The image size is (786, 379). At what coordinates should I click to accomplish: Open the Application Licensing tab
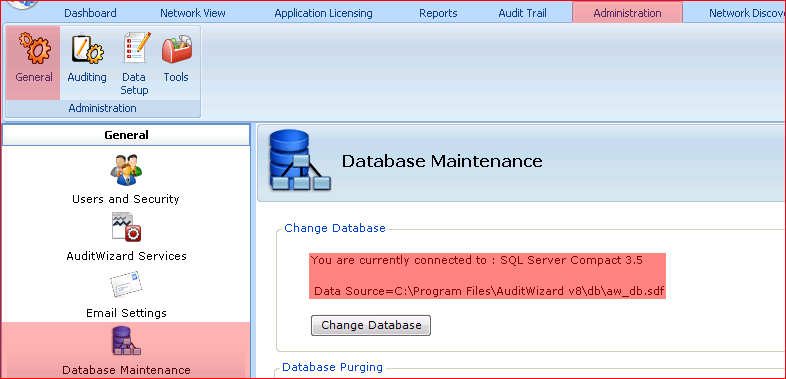[323, 13]
